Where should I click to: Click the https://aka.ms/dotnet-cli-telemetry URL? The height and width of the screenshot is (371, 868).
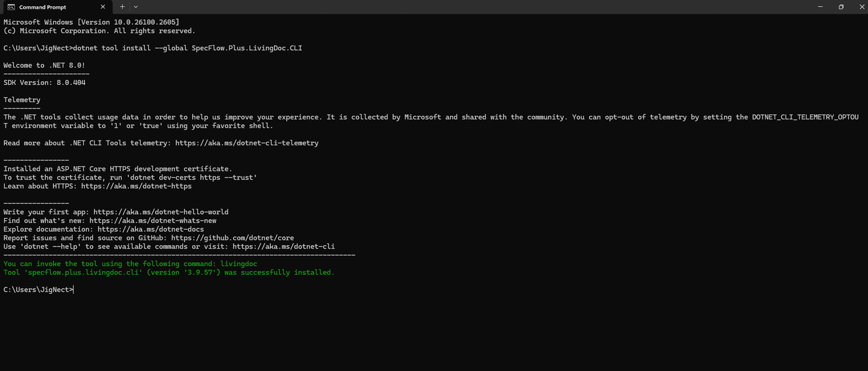pos(247,143)
